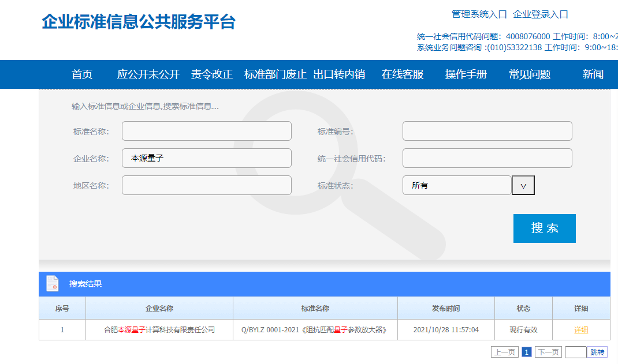Click the 详细 column header

pyautogui.click(x=582, y=309)
